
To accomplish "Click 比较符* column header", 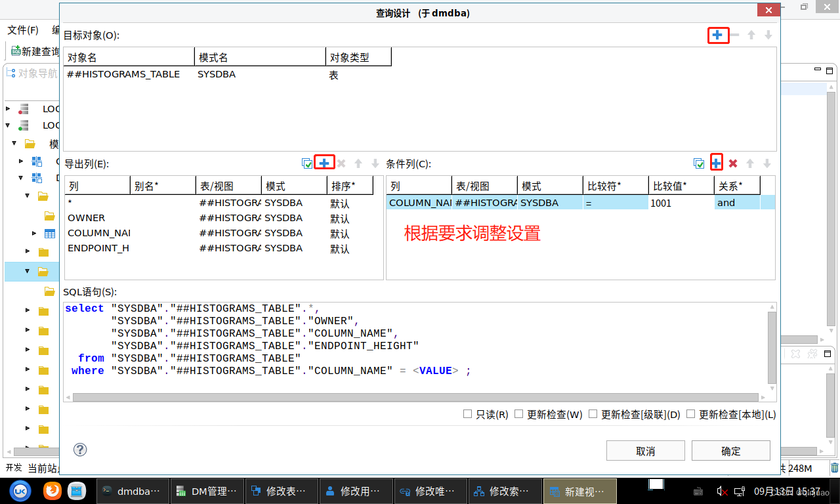I will coord(616,186).
